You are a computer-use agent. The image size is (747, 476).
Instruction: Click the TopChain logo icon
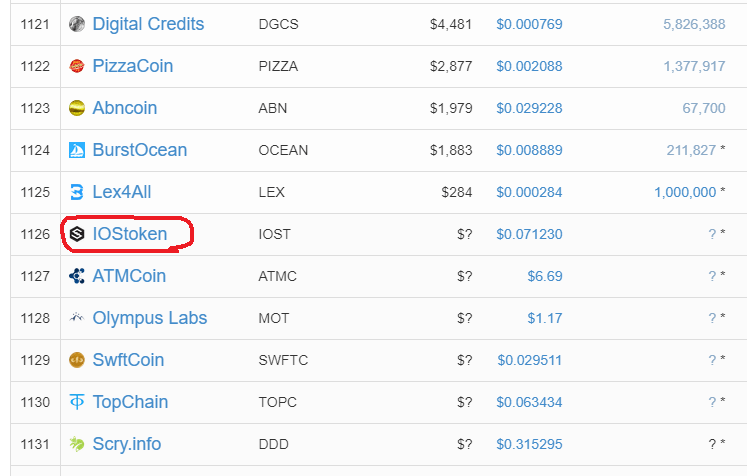(x=77, y=402)
